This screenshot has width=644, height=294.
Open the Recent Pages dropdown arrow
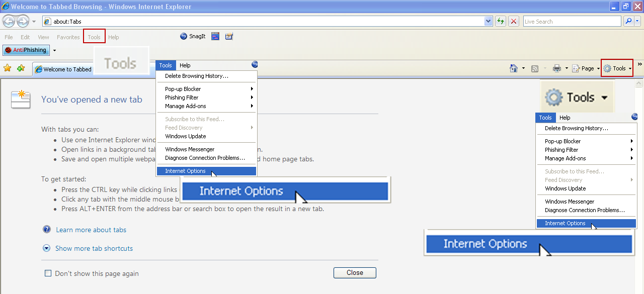click(34, 22)
